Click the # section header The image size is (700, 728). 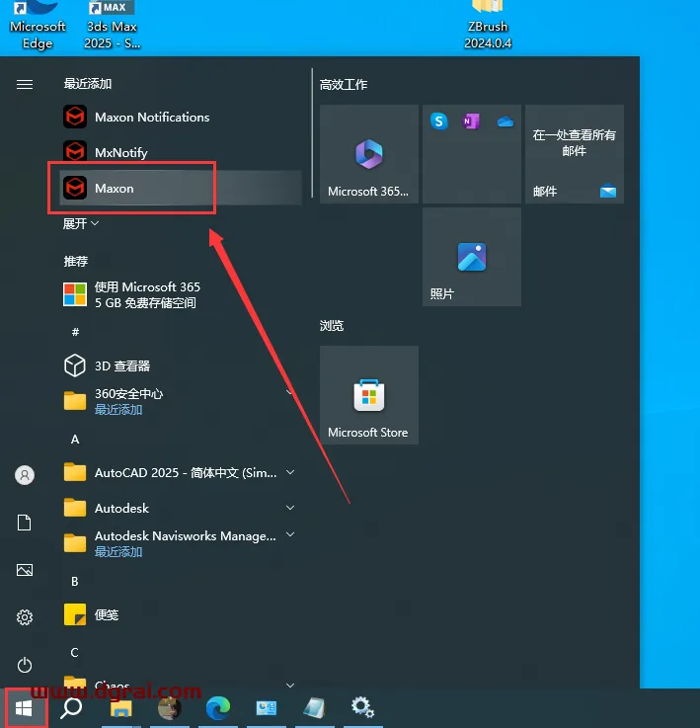coord(76,332)
